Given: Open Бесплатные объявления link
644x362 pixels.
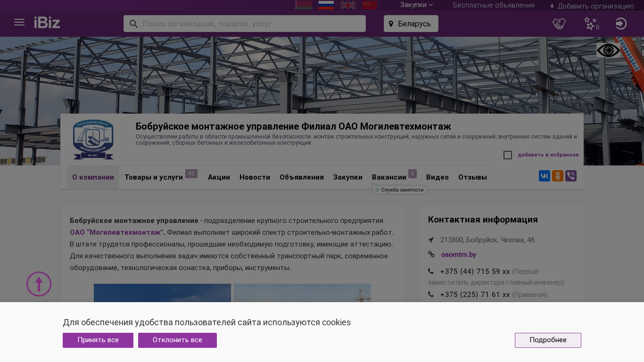Looking at the screenshot, I should [494, 5].
